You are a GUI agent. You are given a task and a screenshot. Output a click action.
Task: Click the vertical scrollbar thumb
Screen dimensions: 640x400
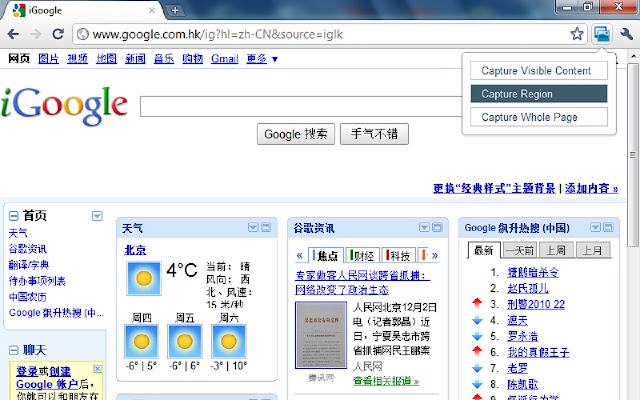[633, 155]
